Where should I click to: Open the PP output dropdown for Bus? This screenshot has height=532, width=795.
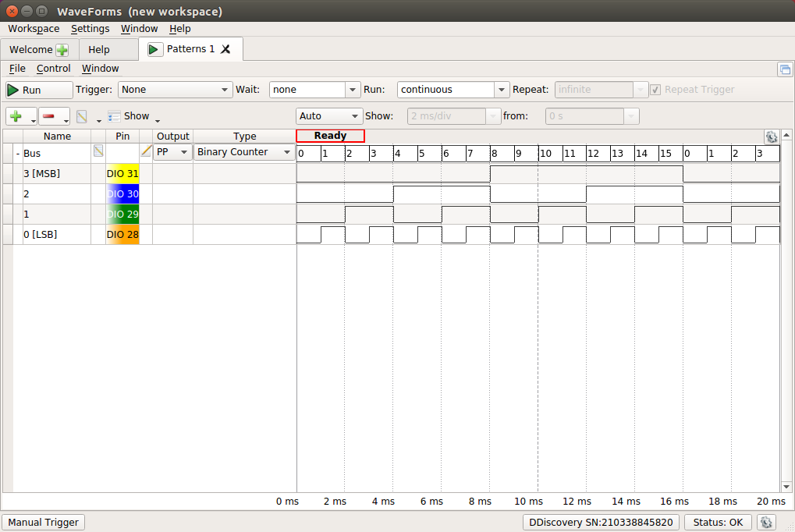[x=172, y=152]
